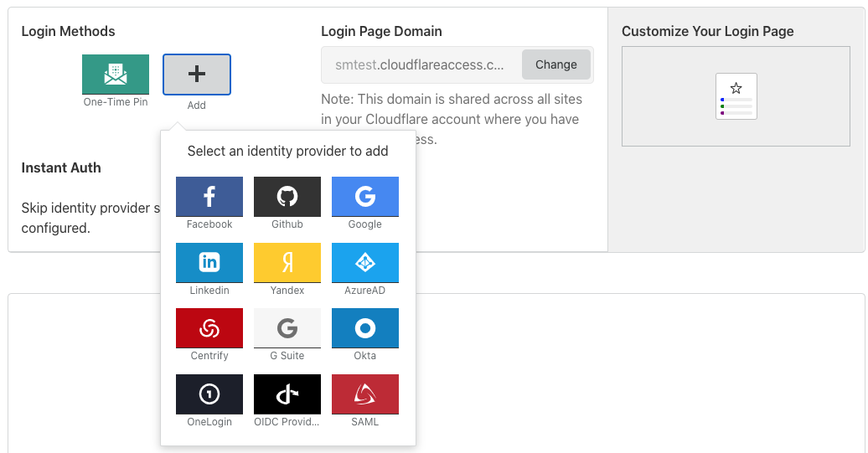Choose Github as identity provider
868x453 pixels.
click(287, 196)
